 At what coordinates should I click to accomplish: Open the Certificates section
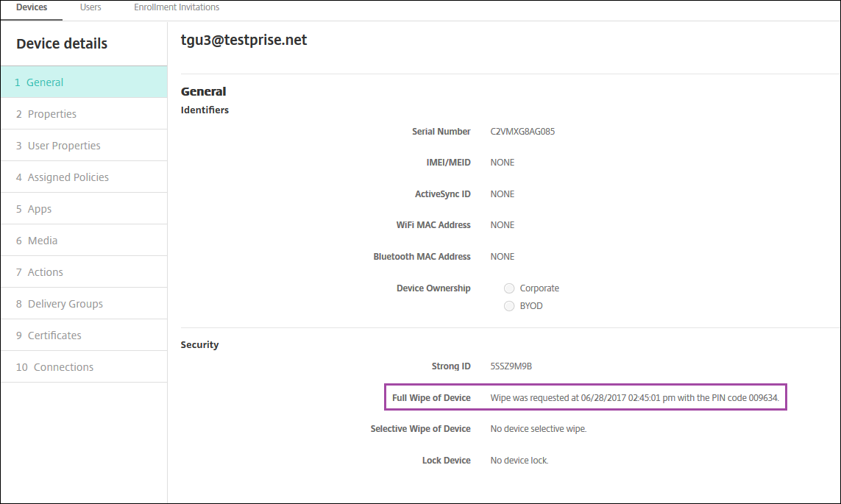coord(54,336)
